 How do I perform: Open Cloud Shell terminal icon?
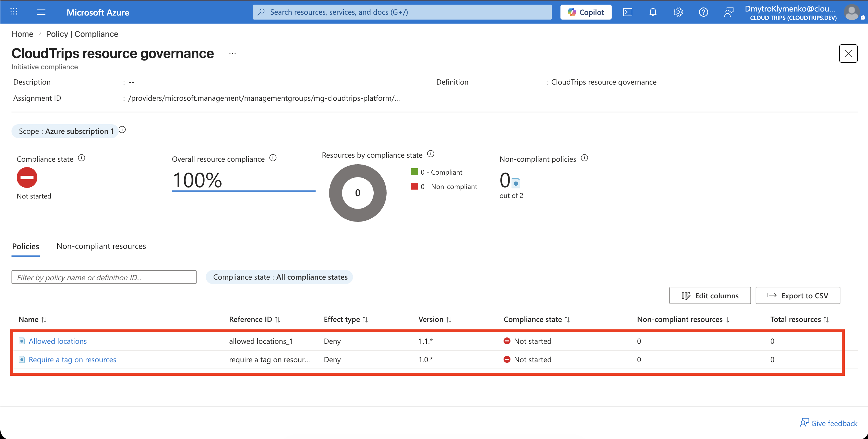point(627,12)
